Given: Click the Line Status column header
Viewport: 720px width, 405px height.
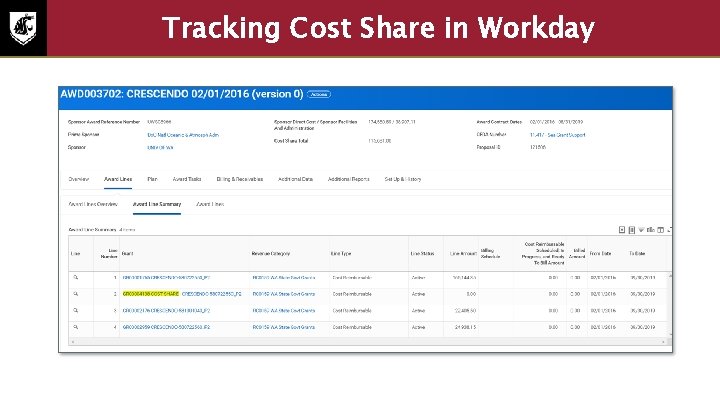Looking at the screenshot, I should (x=422, y=253).
